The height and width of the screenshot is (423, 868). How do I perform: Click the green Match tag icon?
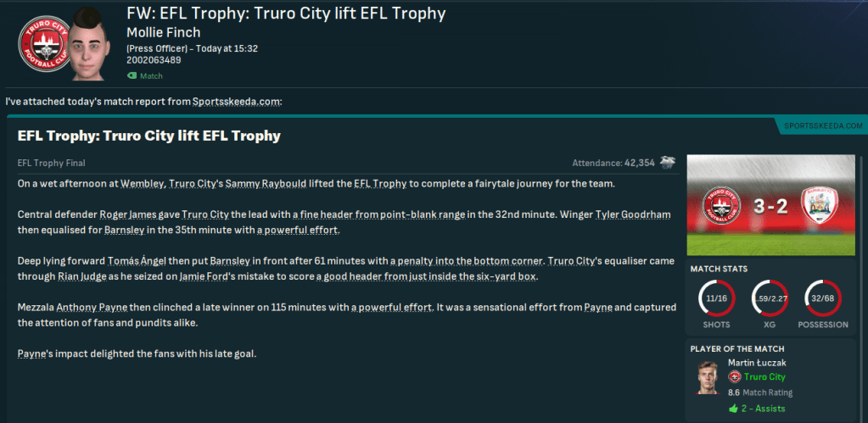pos(132,76)
